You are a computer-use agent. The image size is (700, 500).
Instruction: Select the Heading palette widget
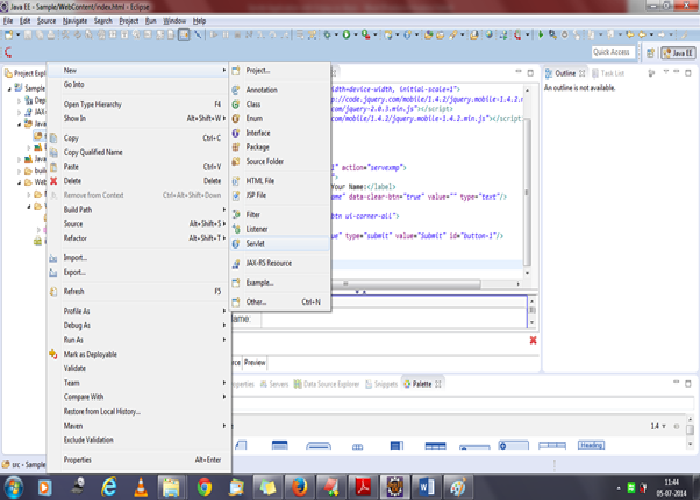pos(592,445)
